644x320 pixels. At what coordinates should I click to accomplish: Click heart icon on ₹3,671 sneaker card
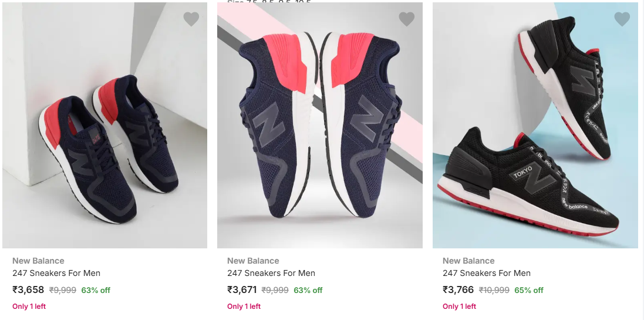(406, 19)
